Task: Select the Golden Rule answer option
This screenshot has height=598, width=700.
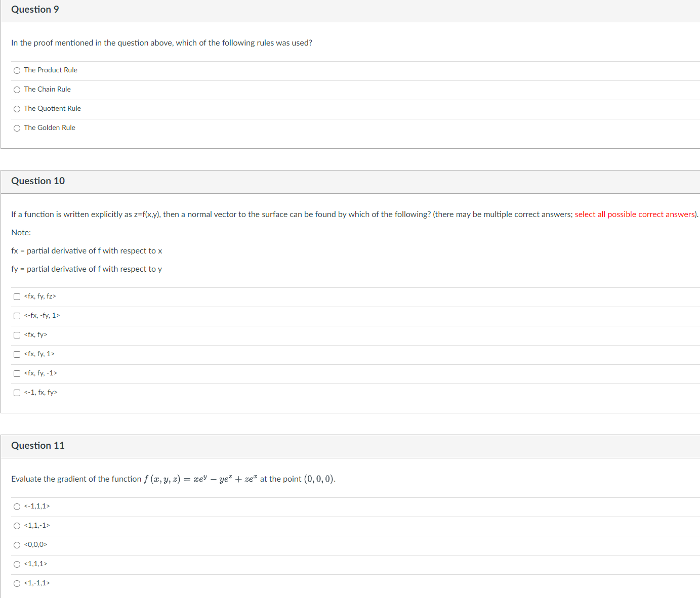Action: pos(17,128)
